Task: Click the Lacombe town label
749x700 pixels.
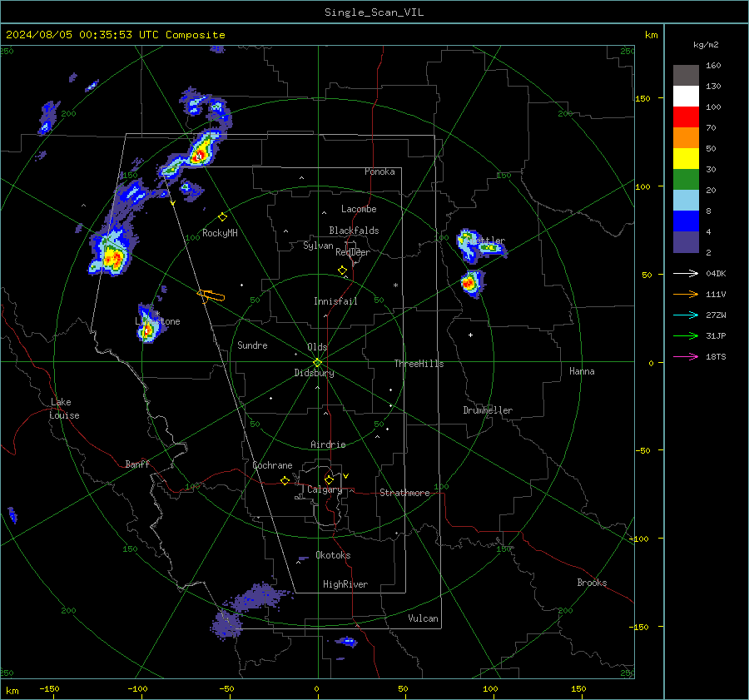Action: (359, 209)
